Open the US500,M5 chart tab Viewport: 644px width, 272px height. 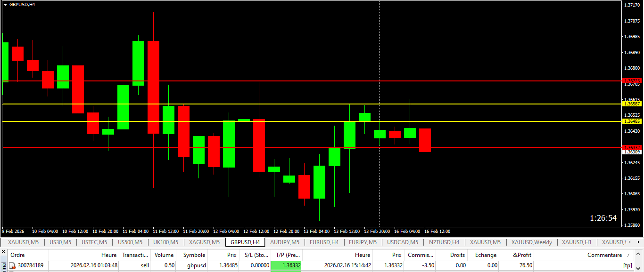(129, 242)
